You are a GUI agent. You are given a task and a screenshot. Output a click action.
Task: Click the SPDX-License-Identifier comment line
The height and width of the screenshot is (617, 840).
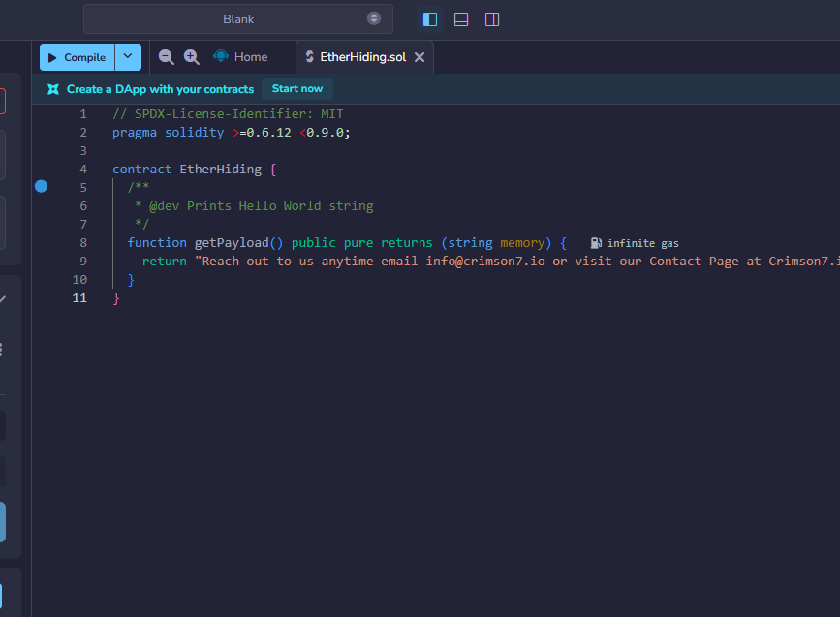tap(228, 114)
